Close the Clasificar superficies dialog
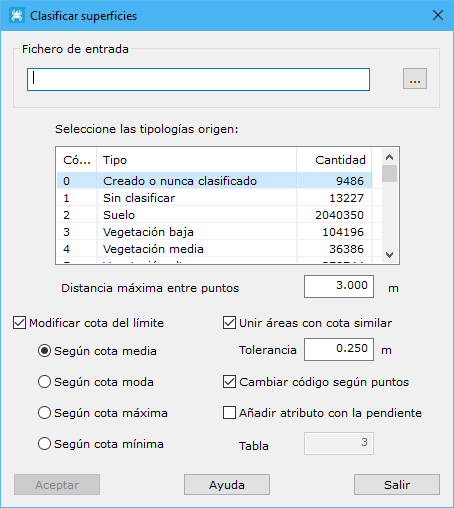The height and width of the screenshot is (508, 454). tap(438, 15)
